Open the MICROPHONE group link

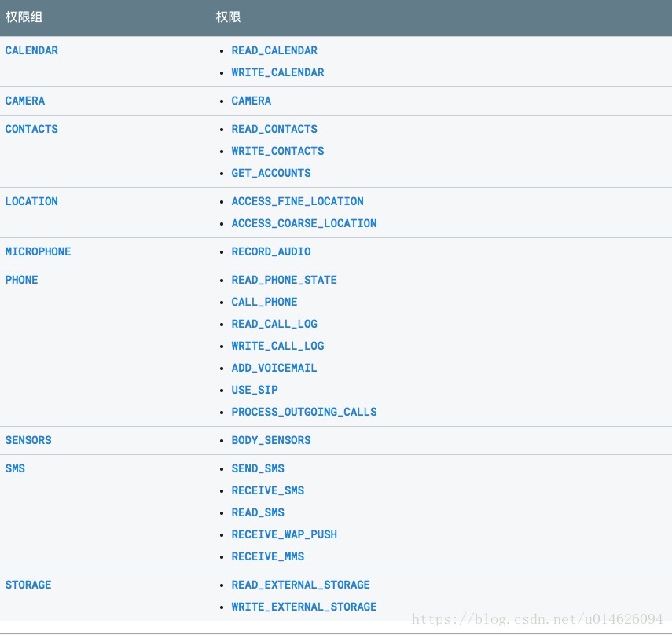[x=39, y=251]
